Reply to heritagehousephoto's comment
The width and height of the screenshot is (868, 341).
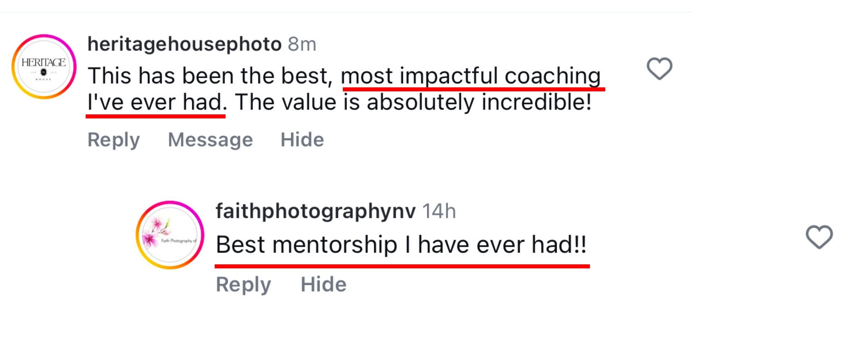click(x=113, y=139)
